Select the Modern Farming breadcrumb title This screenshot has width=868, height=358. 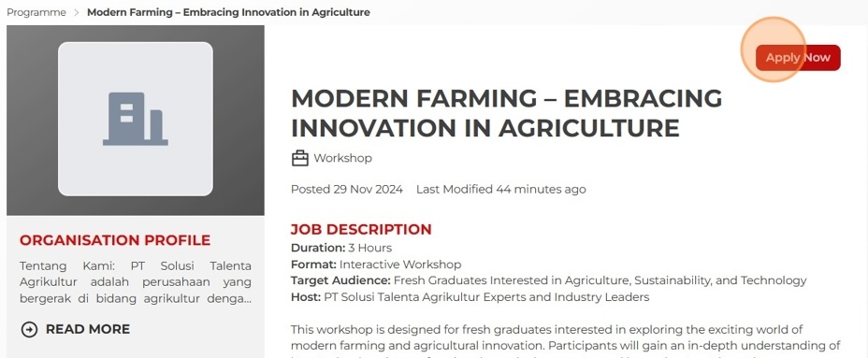point(228,12)
